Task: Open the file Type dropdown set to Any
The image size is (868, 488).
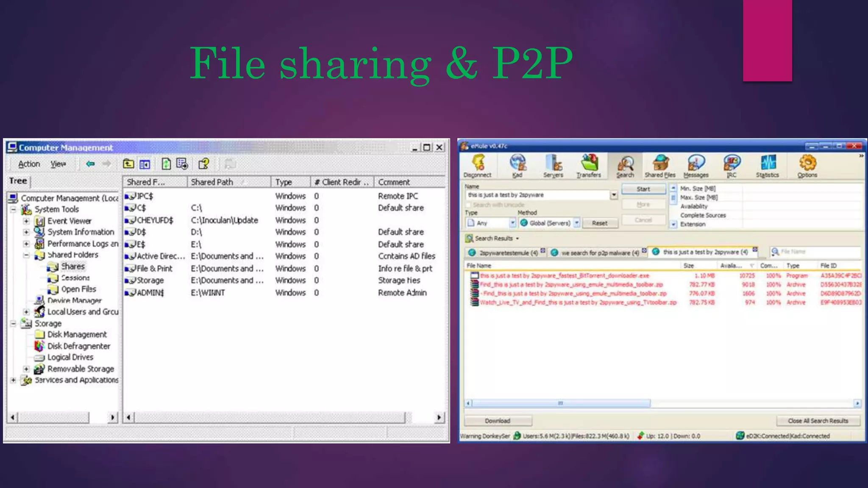Action: (512, 223)
